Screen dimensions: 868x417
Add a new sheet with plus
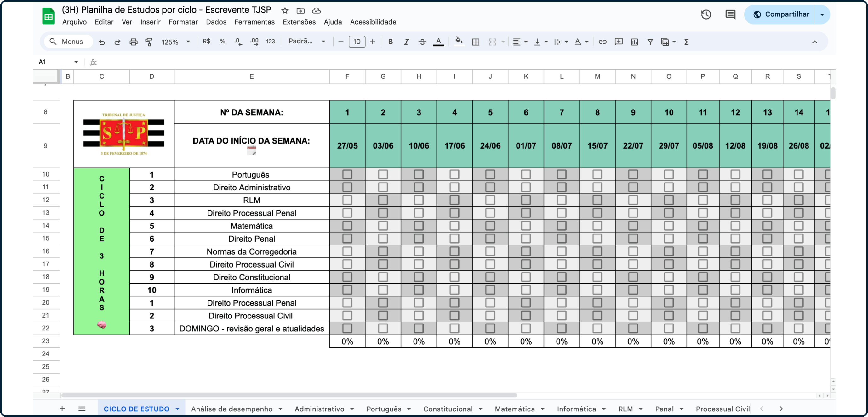coord(62,409)
